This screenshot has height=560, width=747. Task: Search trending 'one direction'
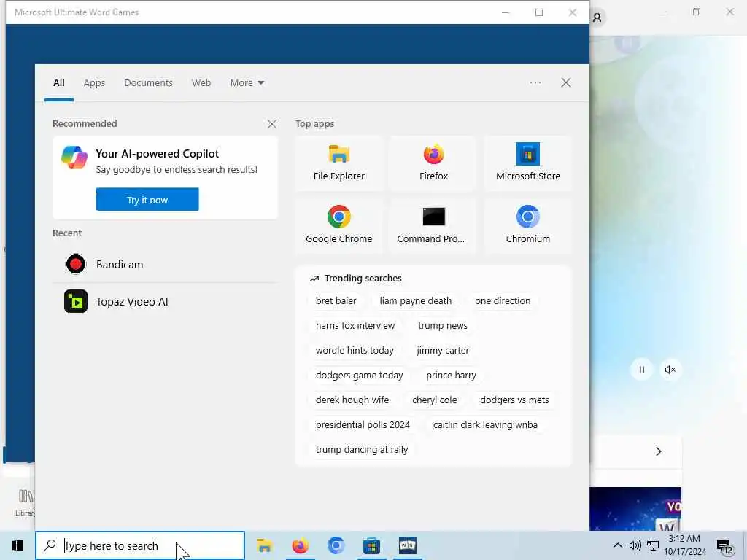point(503,301)
